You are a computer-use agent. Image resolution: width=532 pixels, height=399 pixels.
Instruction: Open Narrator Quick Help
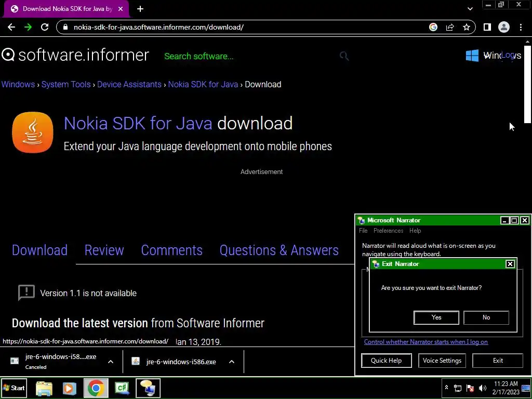click(x=387, y=361)
